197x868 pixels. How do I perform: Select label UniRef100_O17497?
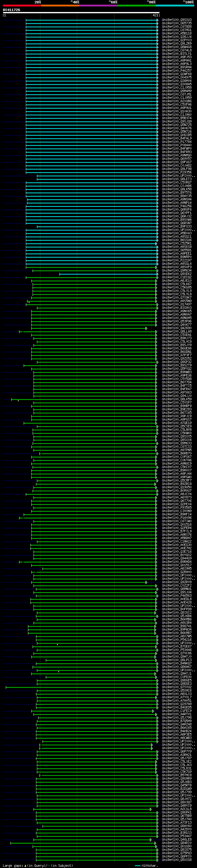tap(177, 304)
